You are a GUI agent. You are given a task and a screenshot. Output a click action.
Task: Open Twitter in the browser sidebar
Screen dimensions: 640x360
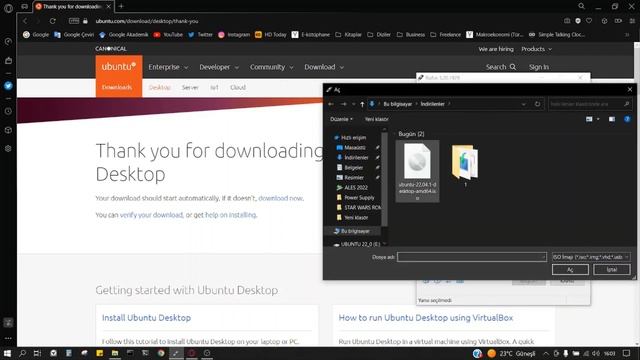pos(8,86)
